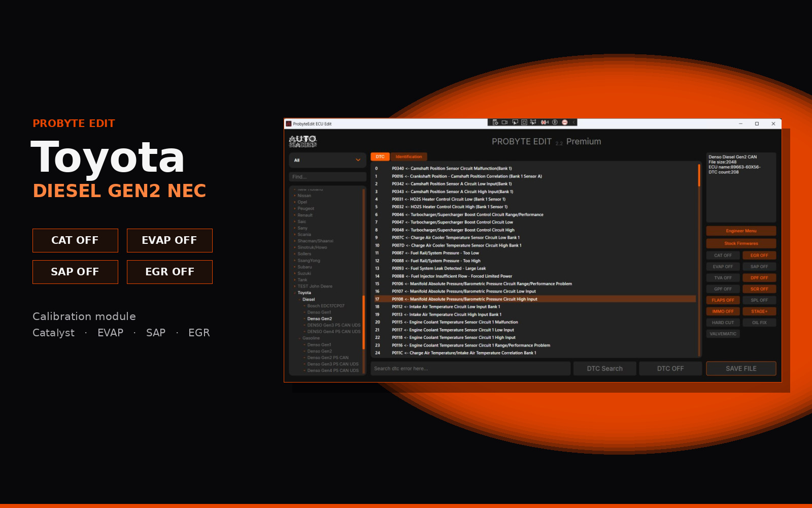This screenshot has height=508, width=812.
Task: Open the All filter dropdown
Action: (x=327, y=160)
